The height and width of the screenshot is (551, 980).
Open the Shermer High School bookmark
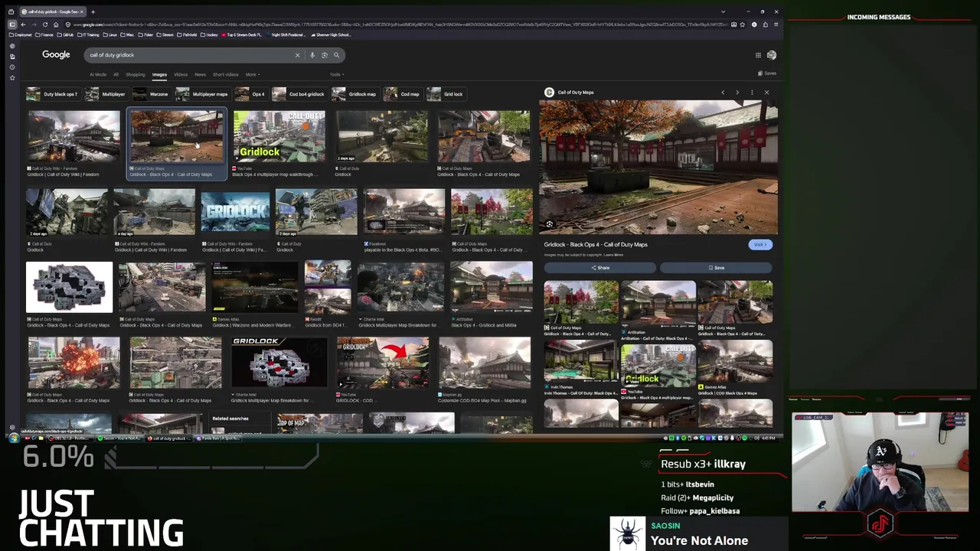(332, 35)
